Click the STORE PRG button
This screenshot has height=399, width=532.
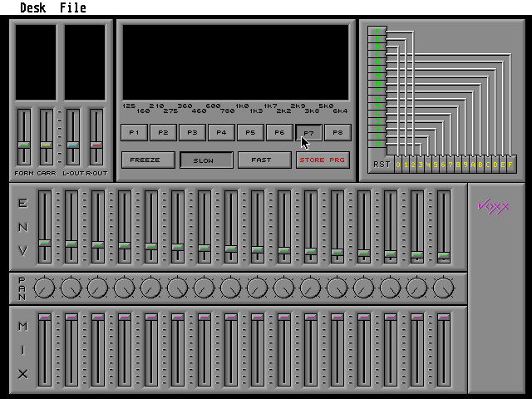pyautogui.click(x=323, y=160)
